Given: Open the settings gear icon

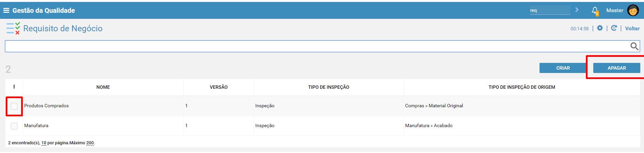Looking at the screenshot, I should pos(600,28).
